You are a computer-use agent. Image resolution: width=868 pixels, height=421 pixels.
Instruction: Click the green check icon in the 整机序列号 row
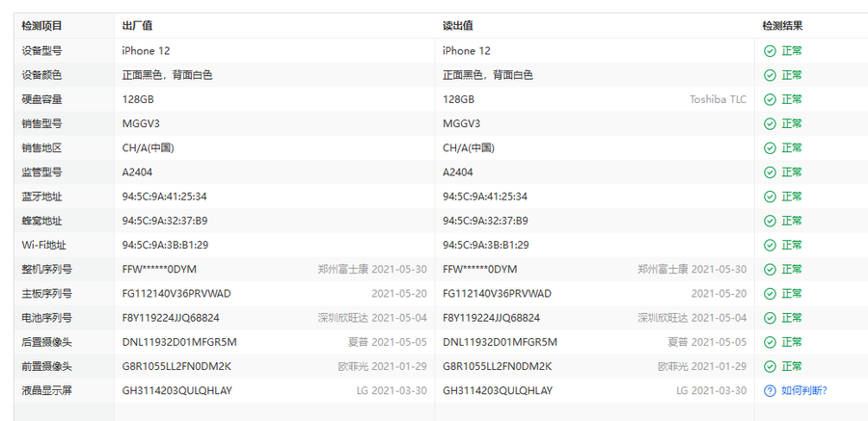[x=770, y=270]
